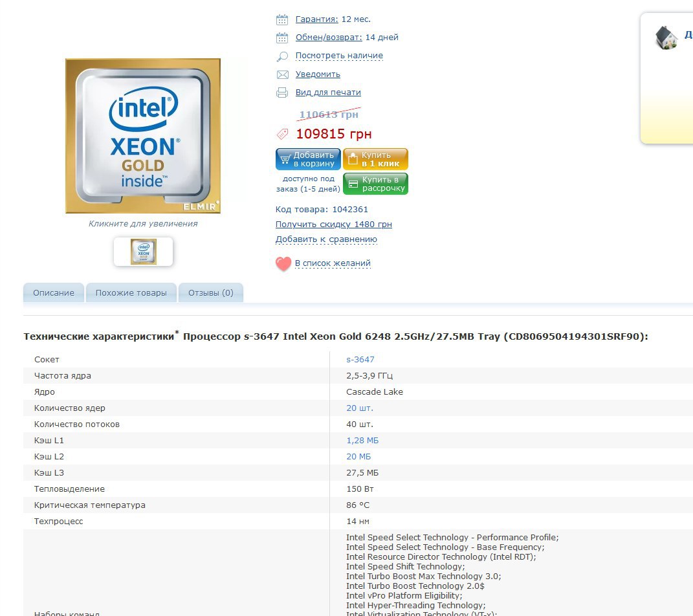This screenshot has height=616, width=693.
Task: Open the Отзывы (0) tab
Action: coord(211,293)
